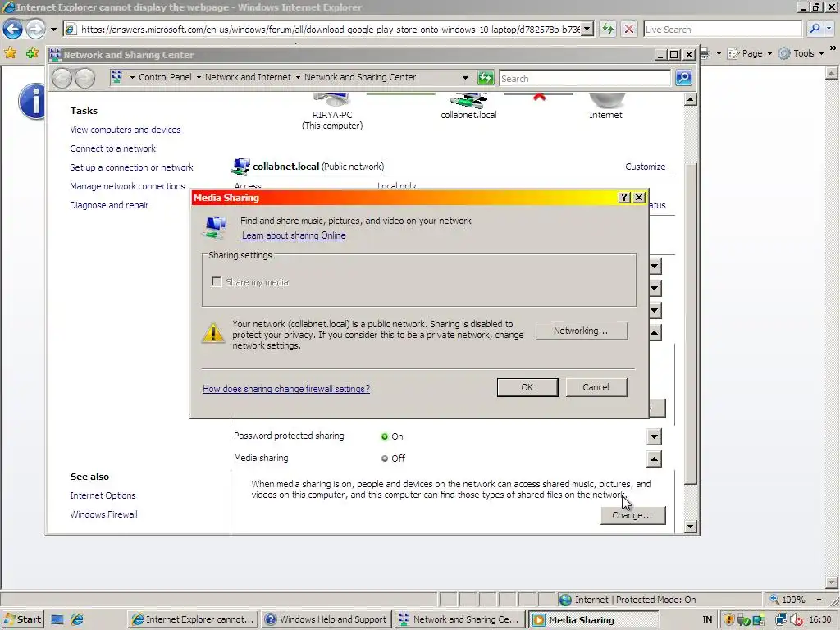The width and height of the screenshot is (840, 630).
Task: Open the recent pages dropdown arrow in IE
Action: (x=53, y=30)
